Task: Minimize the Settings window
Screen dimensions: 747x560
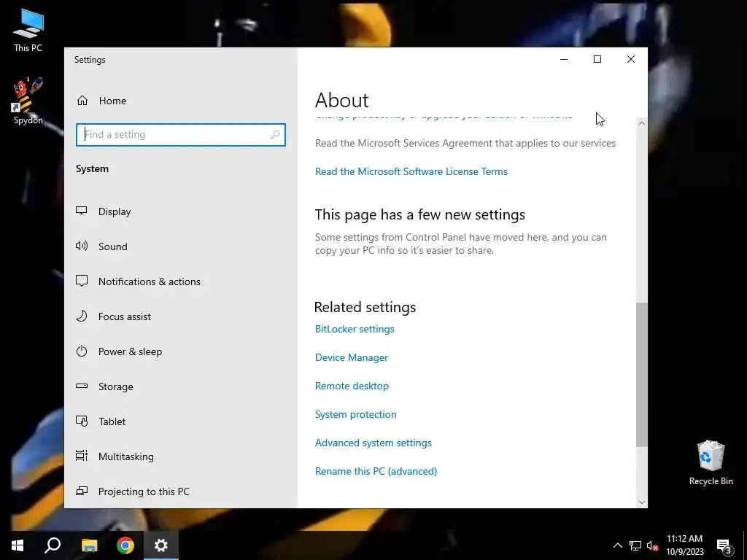Action: pyautogui.click(x=564, y=60)
